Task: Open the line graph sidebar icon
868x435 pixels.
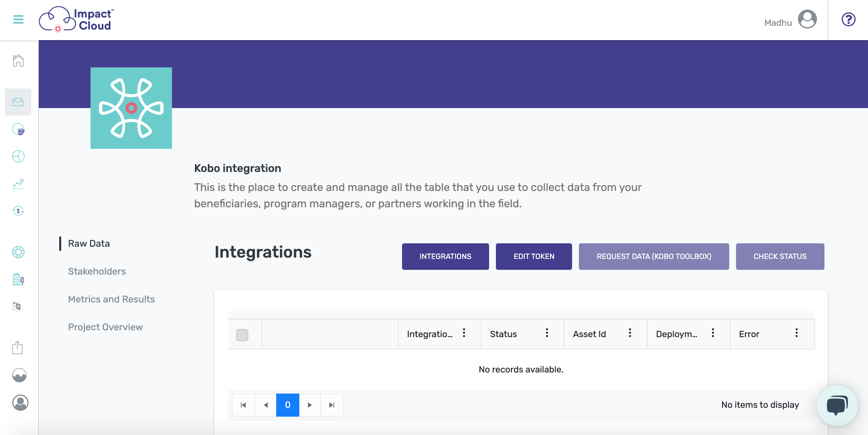Action: click(18, 184)
